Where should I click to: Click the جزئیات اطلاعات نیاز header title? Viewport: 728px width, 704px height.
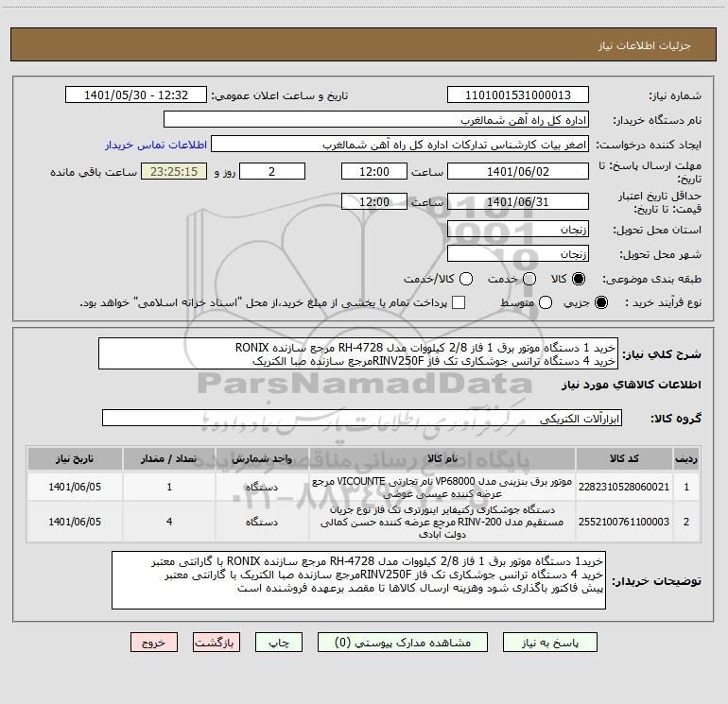click(x=645, y=45)
